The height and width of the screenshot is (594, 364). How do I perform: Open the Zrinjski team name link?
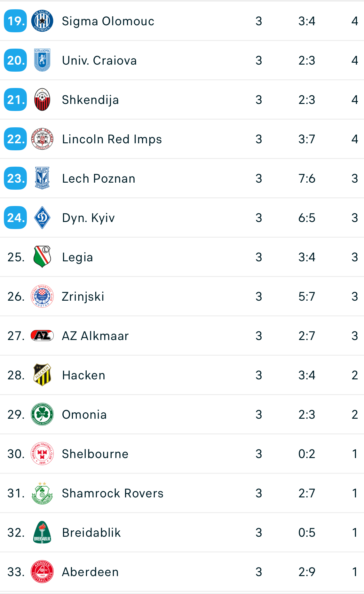[83, 297]
